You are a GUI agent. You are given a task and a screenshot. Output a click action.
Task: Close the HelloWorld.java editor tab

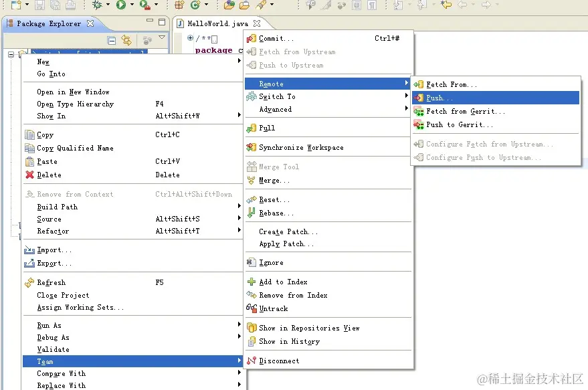257,23
